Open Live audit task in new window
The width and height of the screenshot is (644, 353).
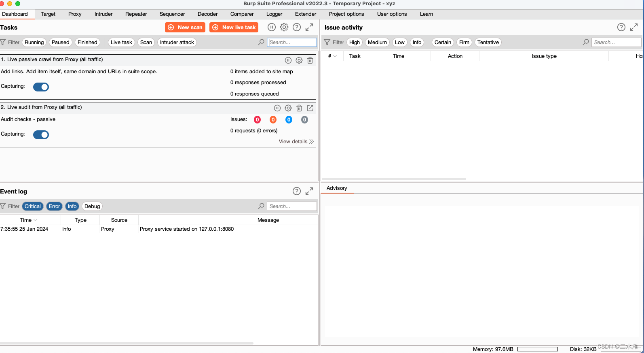click(x=310, y=108)
